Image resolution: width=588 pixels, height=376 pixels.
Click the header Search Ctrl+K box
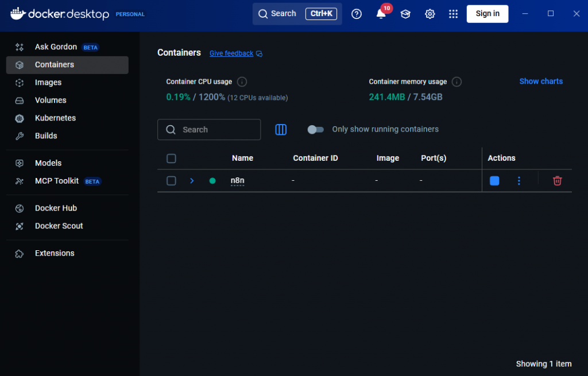(297, 14)
